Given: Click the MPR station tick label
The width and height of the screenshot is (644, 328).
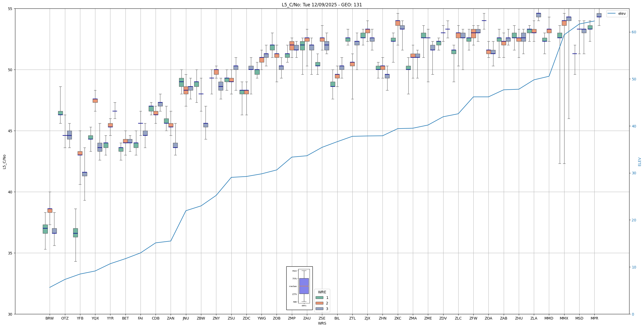Looking at the screenshot, I should click(x=594, y=318).
